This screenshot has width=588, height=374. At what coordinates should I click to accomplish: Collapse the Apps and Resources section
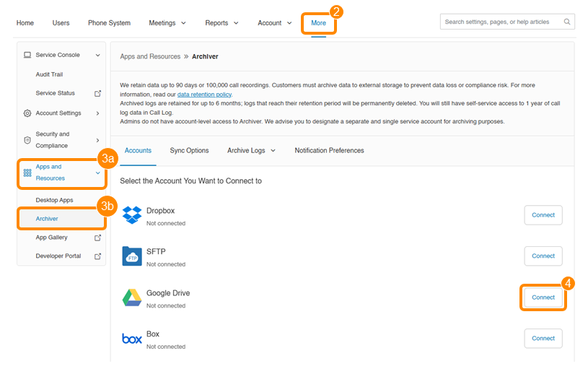click(x=98, y=173)
